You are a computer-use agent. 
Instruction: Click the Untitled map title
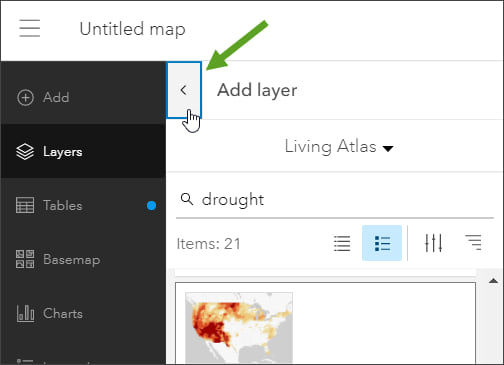pyautogui.click(x=132, y=29)
